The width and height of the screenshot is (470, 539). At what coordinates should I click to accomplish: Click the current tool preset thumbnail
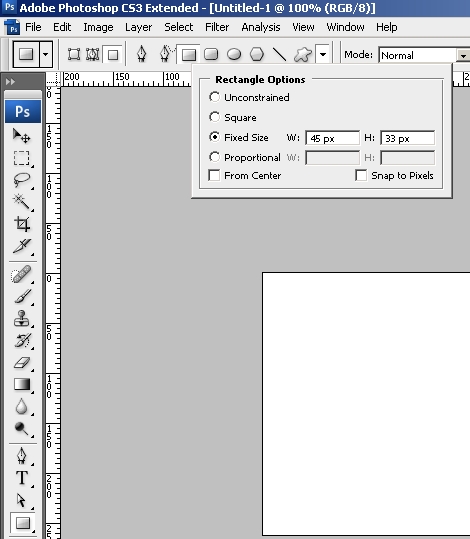click(x=26, y=54)
